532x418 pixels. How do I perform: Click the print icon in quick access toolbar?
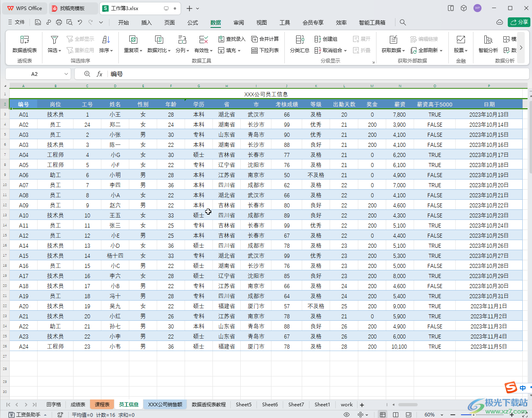pyautogui.click(x=59, y=22)
